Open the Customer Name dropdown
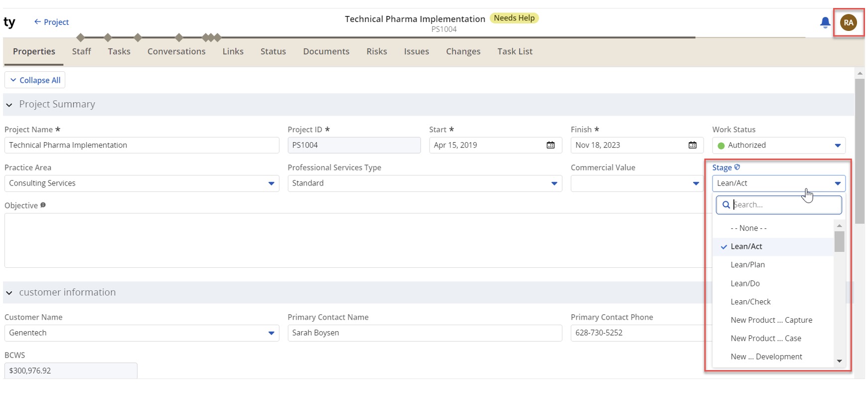 [142, 333]
